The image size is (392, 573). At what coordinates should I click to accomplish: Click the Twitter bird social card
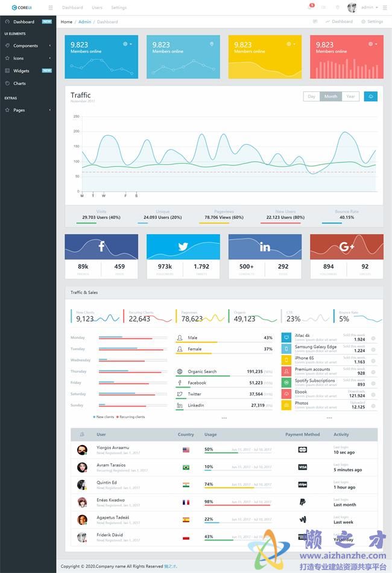click(183, 246)
